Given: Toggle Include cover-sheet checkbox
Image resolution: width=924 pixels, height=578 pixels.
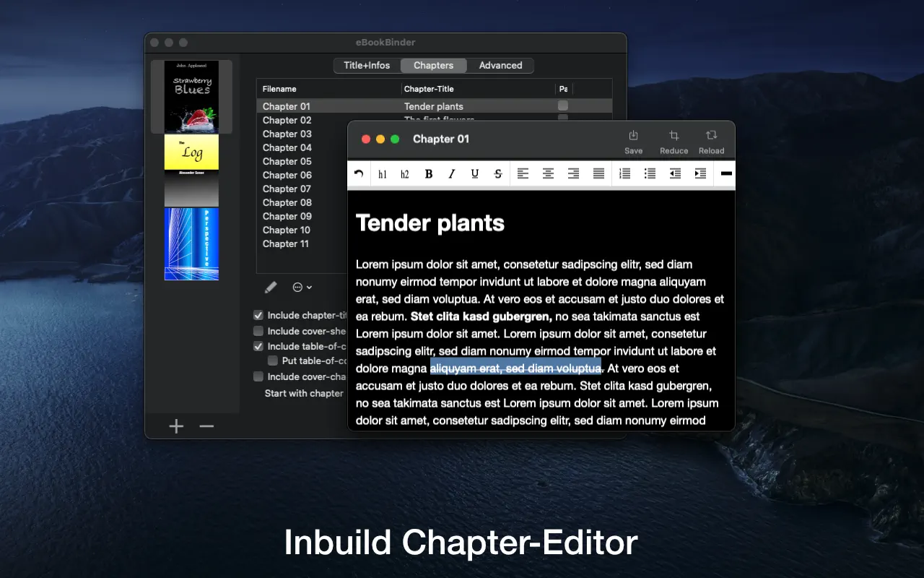Looking at the screenshot, I should point(258,331).
